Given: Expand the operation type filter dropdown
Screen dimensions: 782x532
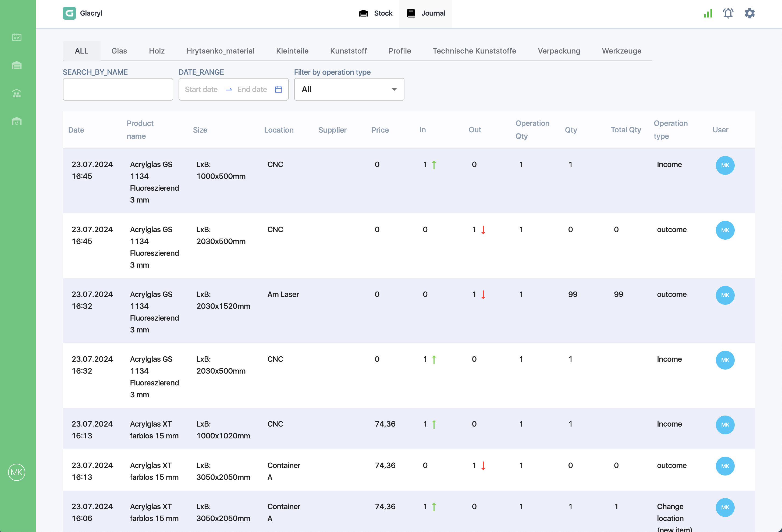Looking at the screenshot, I should tap(349, 89).
